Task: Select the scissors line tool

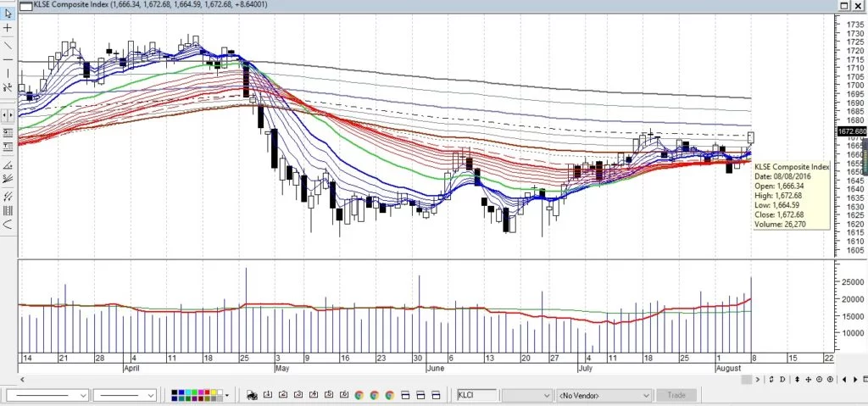Action: click(8, 87)
